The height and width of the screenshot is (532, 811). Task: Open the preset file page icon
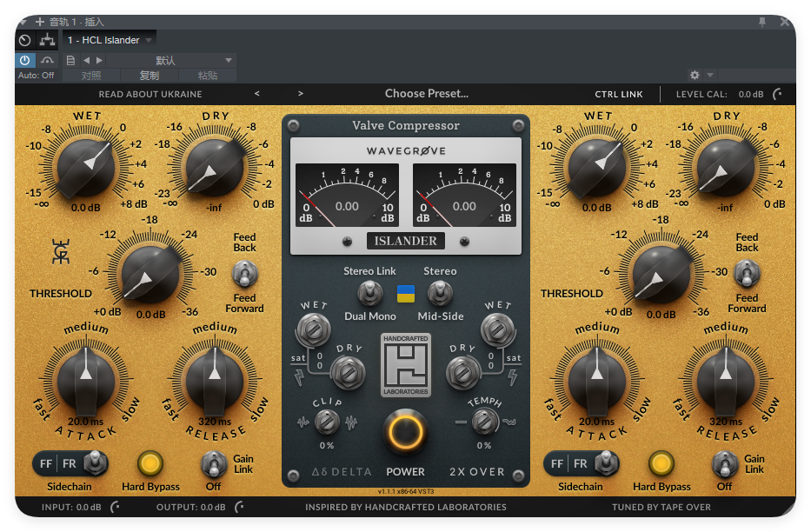tap(71, 61)
